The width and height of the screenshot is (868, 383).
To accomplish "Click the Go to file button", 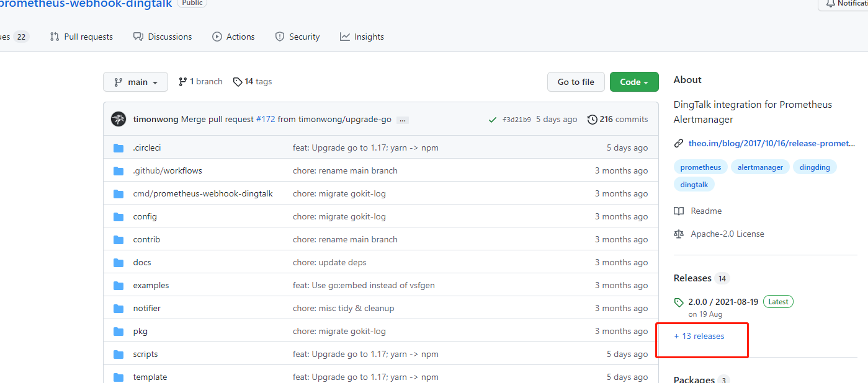I will 576,82.
